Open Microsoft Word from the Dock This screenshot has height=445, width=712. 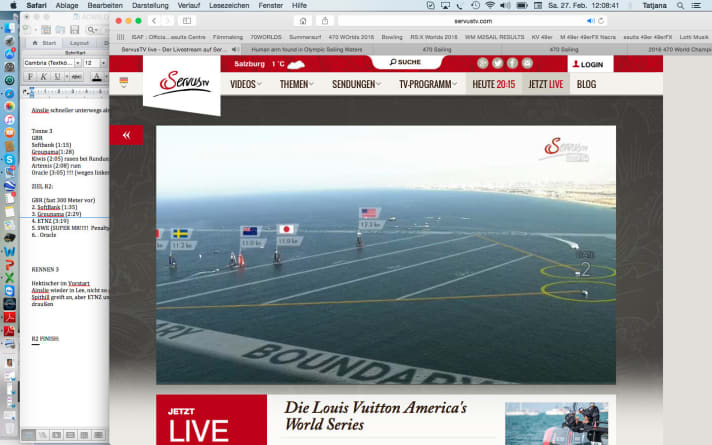click(10, 251)
